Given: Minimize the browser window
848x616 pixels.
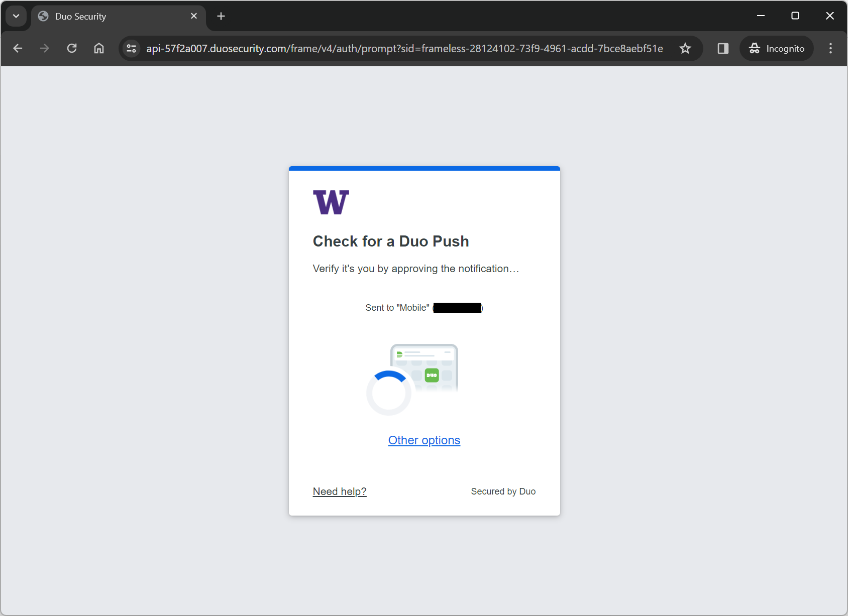Looking at the screenshot, I should tap(761, 16).
